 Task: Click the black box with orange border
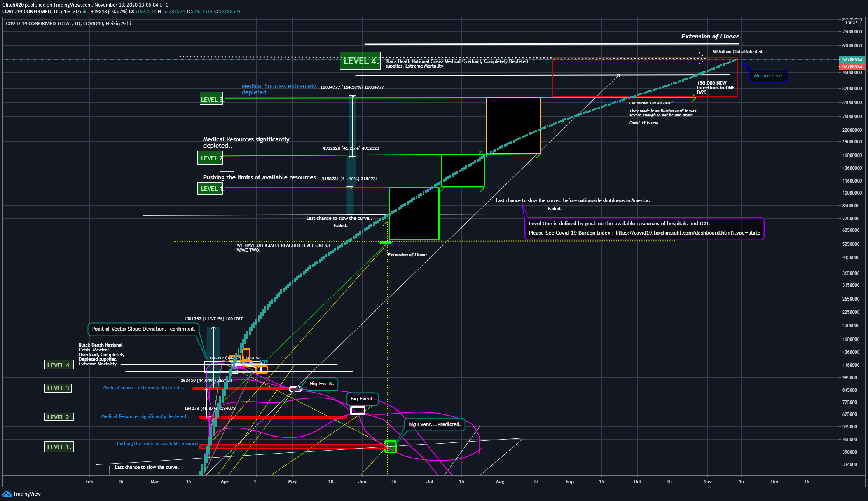tap(513, 126)
